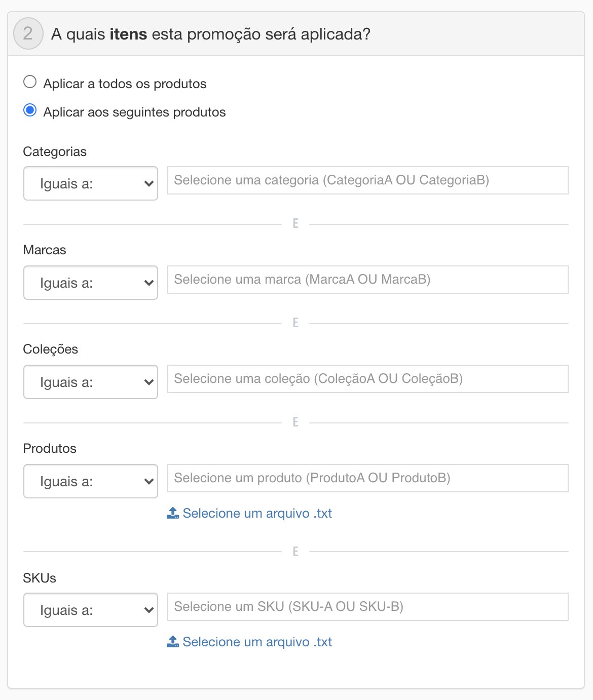Viewport: 593px width, 700px height.
Task: Click the 'Produtos' label
Action: tap(50, 448)
